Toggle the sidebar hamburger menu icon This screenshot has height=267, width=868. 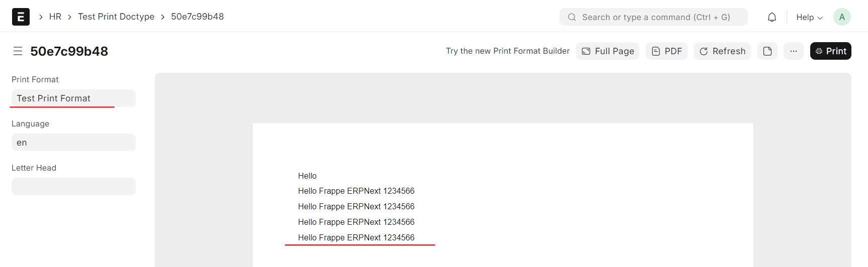point(18,51)
